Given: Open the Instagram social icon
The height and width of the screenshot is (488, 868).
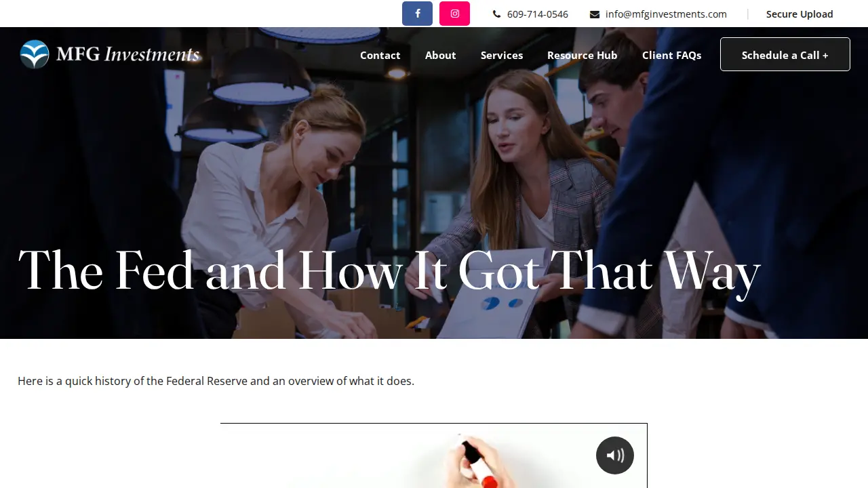Looking at the screenshot, I should click(x=454, y=14).
